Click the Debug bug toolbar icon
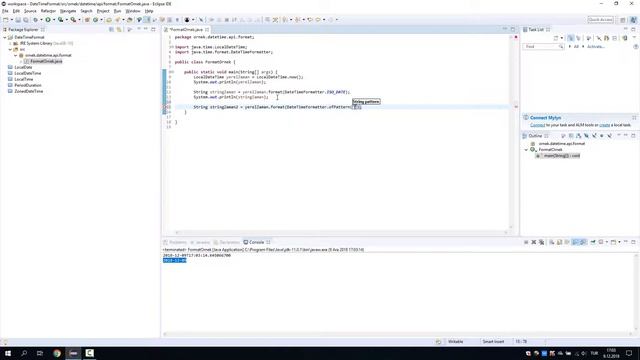The image size is (640, 360). pos(36,20)
